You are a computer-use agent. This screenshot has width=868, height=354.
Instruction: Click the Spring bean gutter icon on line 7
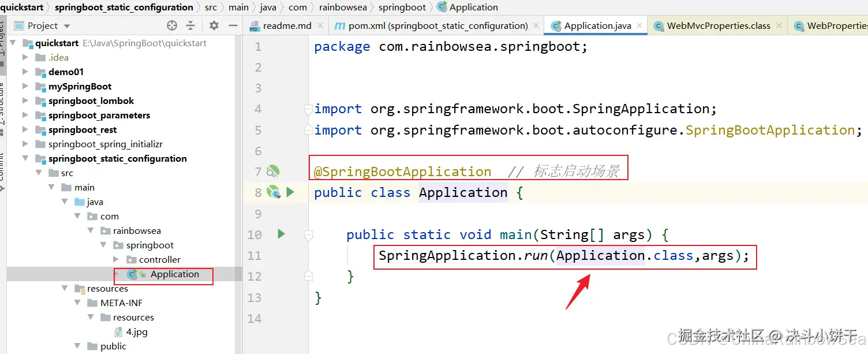coord(272,172)
